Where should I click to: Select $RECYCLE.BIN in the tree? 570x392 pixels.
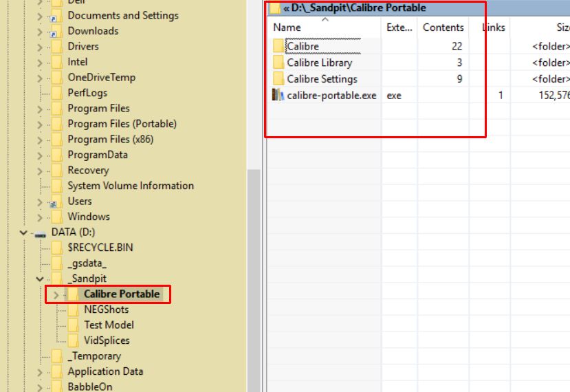tap(100, 248)
